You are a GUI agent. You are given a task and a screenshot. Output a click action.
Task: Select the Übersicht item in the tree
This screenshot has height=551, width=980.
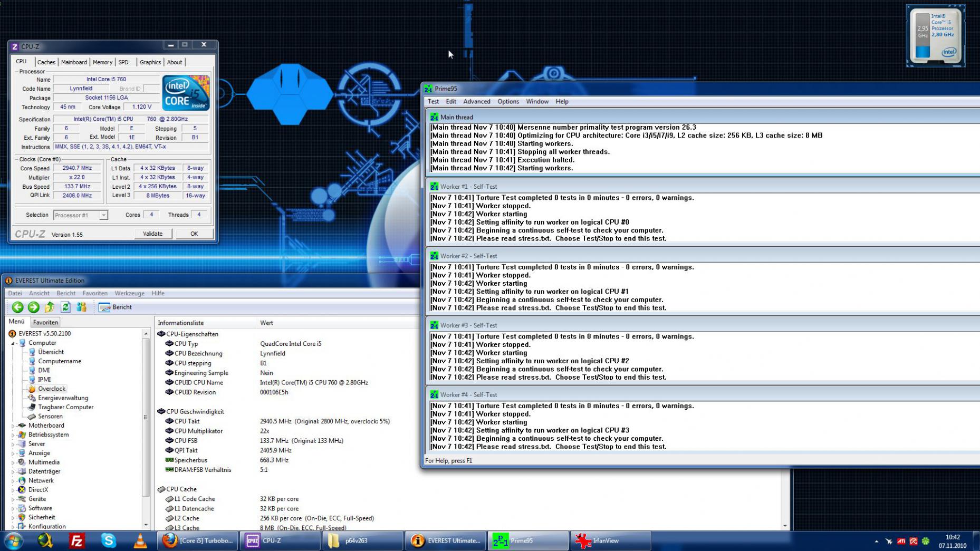51,352
